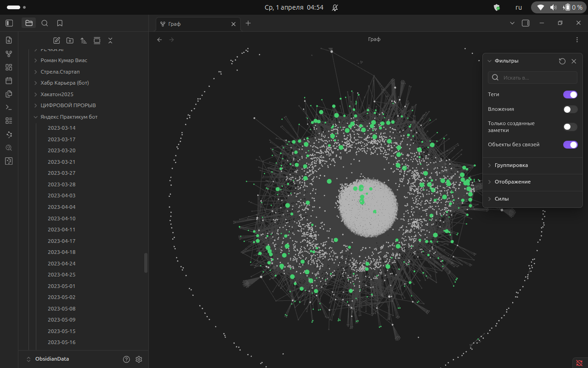Disable the Теги toggle
The width and height of the screenshot is (588, 368).
(x=570, y=94)
